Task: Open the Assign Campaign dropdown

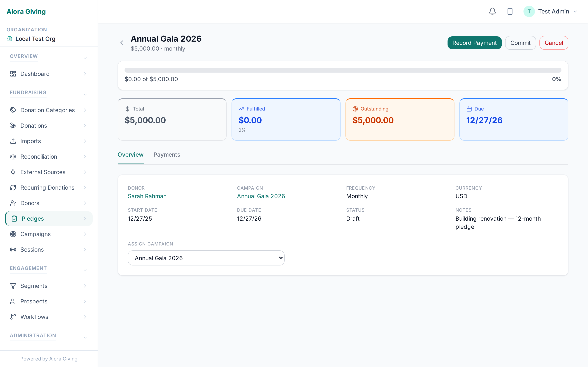Action: (x=206, y=258)
